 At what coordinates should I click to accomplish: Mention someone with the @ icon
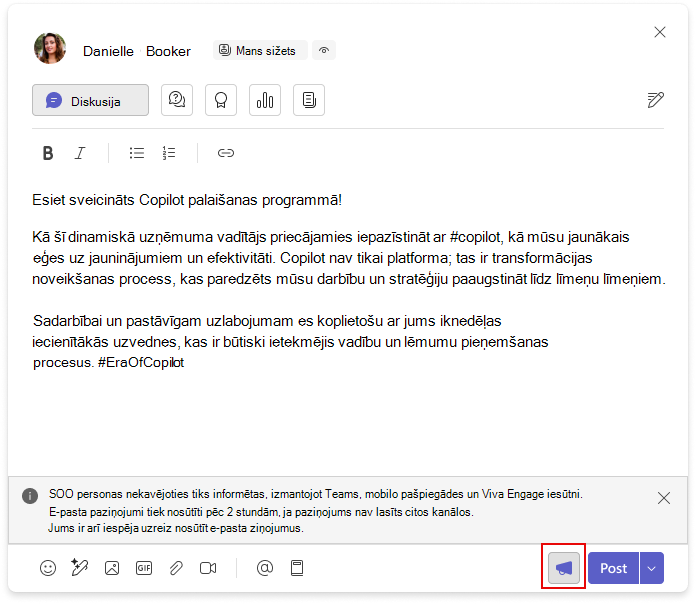coord(265,568)
